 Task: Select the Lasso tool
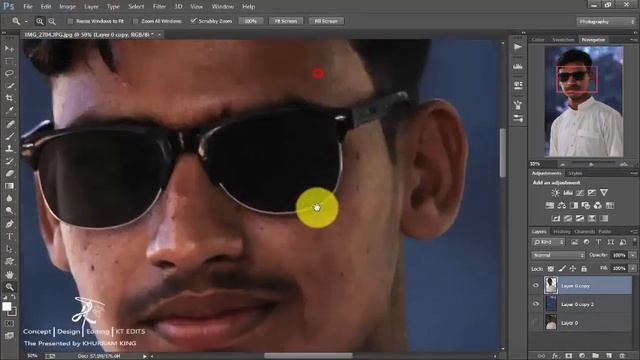pos(9,73)
